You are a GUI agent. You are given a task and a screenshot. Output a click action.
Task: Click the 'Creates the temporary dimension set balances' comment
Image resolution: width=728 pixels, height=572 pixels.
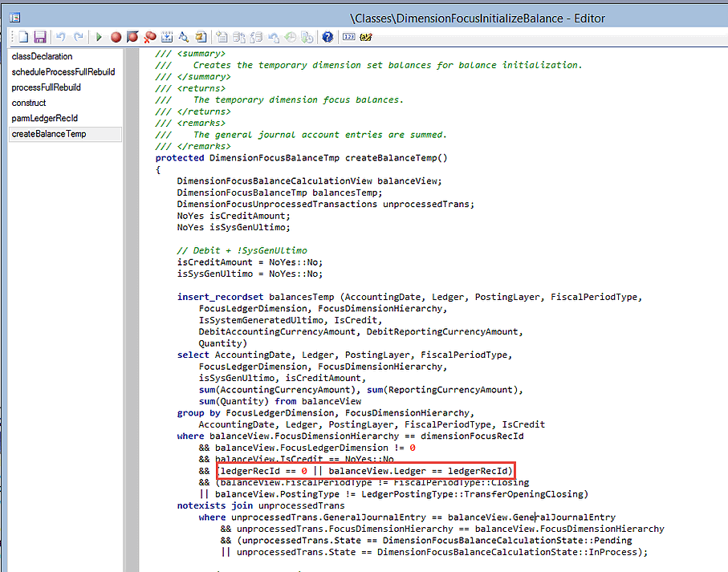point(388,65)
